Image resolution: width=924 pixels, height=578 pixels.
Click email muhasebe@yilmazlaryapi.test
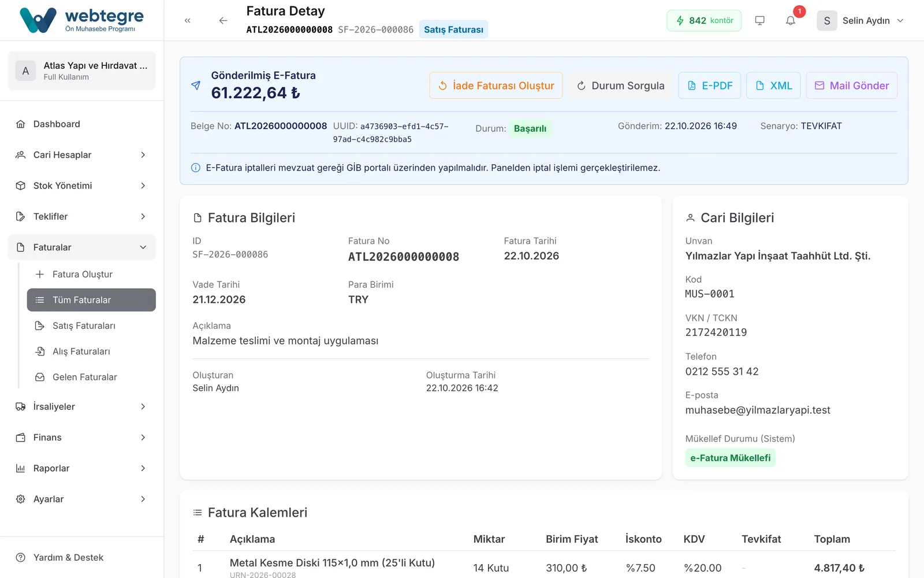pos(758,410)
